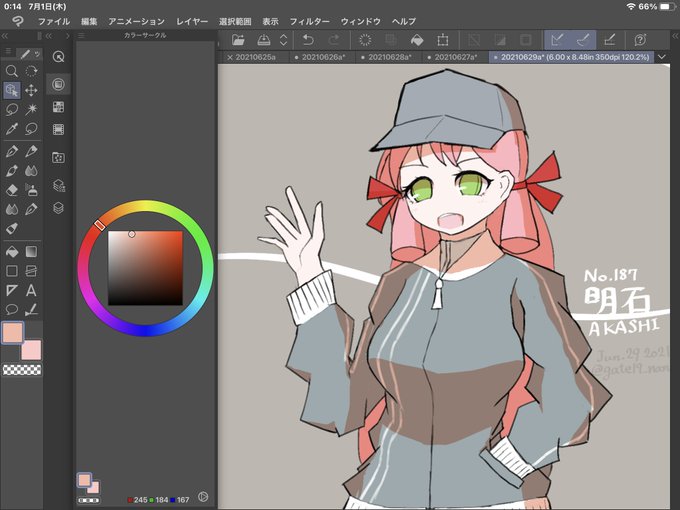Select the Correct line tool
Image resolution: width=680 pixels, height=510 pixels.
point(31,309)
